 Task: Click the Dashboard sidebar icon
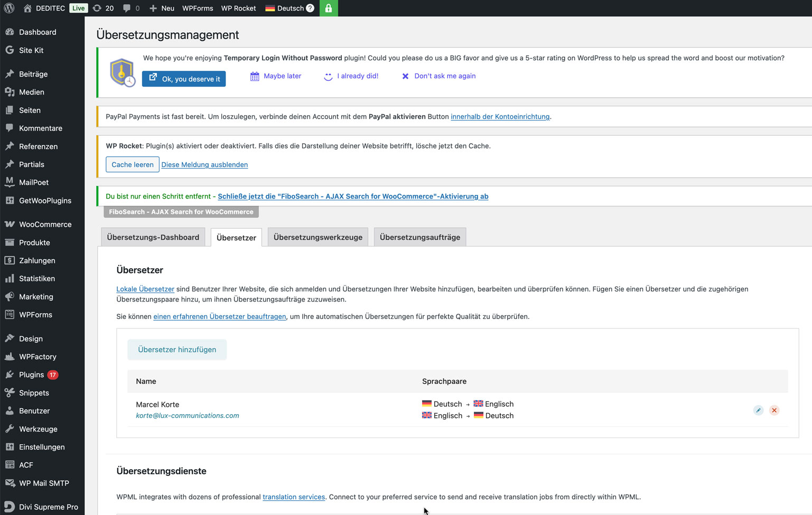coord(10,32)
